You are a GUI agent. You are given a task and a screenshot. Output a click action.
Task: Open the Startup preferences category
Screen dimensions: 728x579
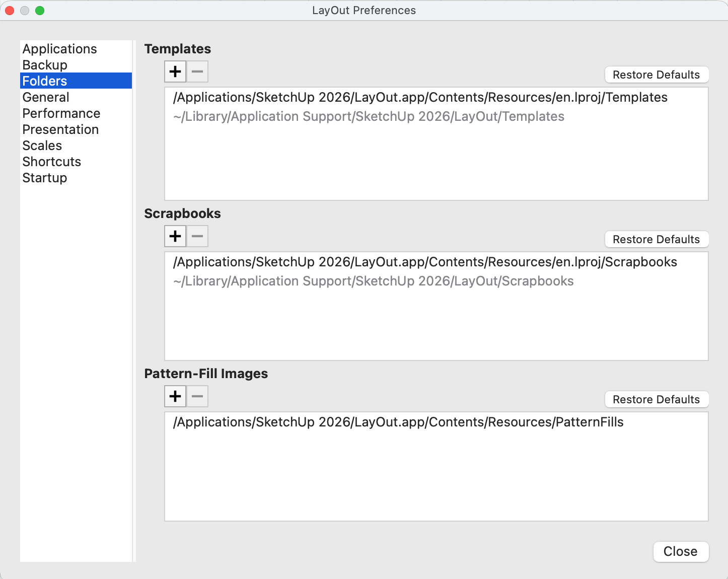point(76,178)
